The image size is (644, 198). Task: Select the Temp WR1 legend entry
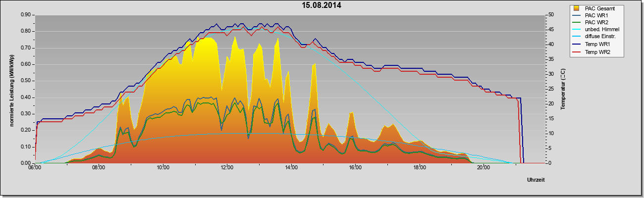pos(598,45)
